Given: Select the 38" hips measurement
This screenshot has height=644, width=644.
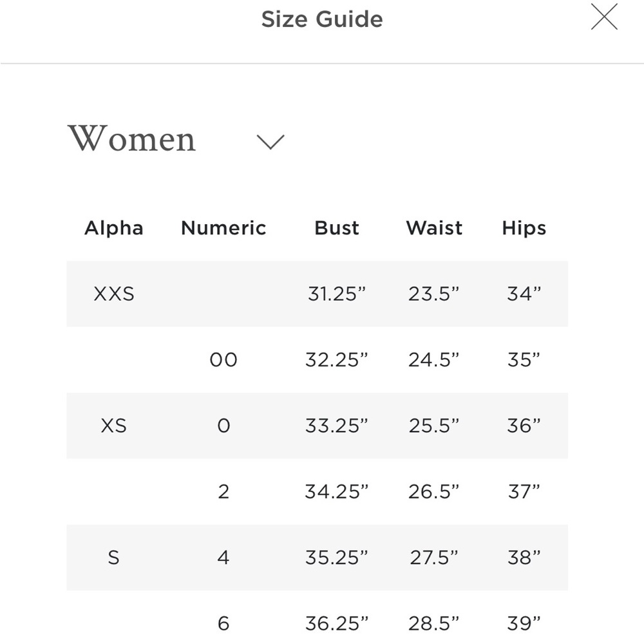Looking at the screenshot, I should (x=524, y=557).
